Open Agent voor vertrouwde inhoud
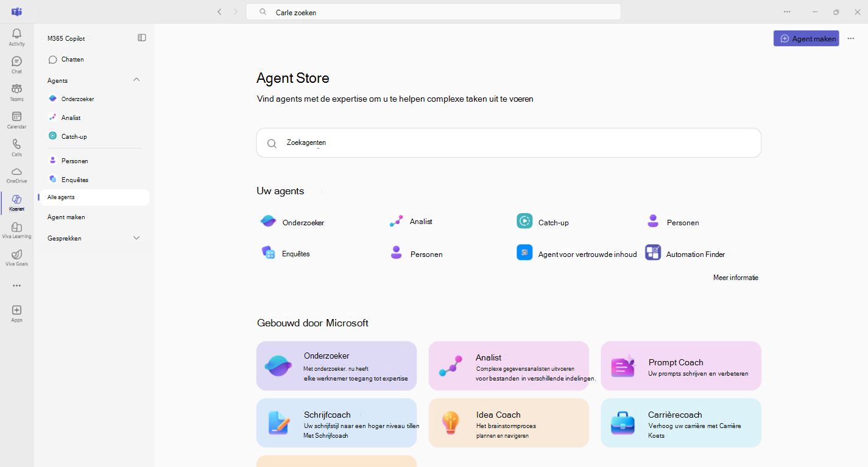The width and height of the screenshot is (868, 467). click(x=577, y=254)
